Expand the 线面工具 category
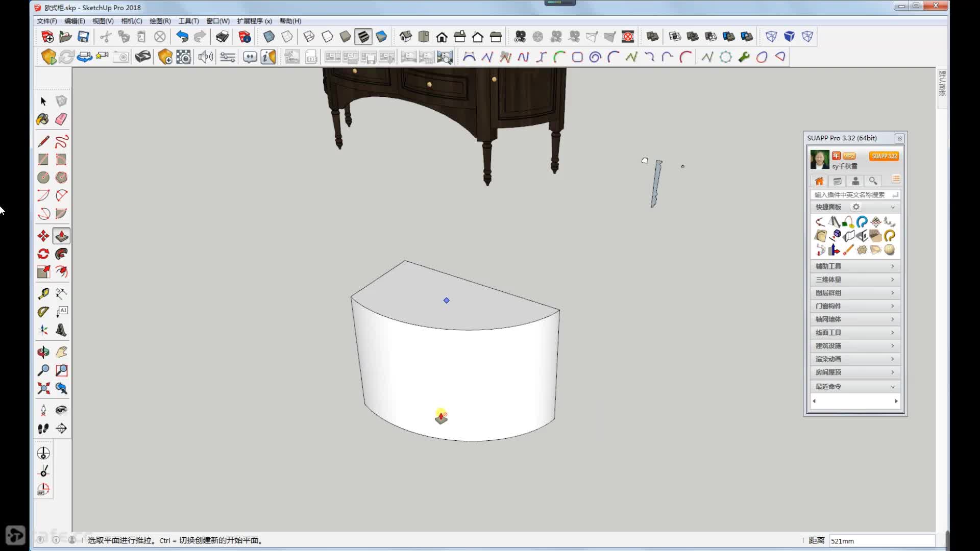The height and width of the screenshot is (551, 980). point(855,333)
